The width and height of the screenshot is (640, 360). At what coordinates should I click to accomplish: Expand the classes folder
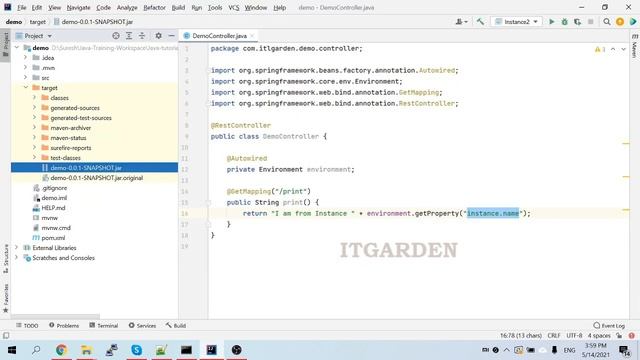(x=35, y=98)
